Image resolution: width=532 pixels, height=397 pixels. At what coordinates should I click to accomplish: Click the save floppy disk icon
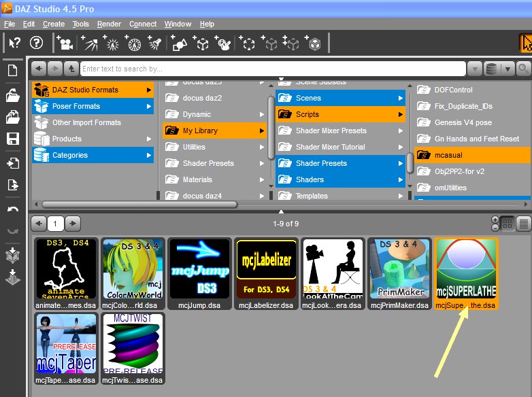click(x=12, y=139)
